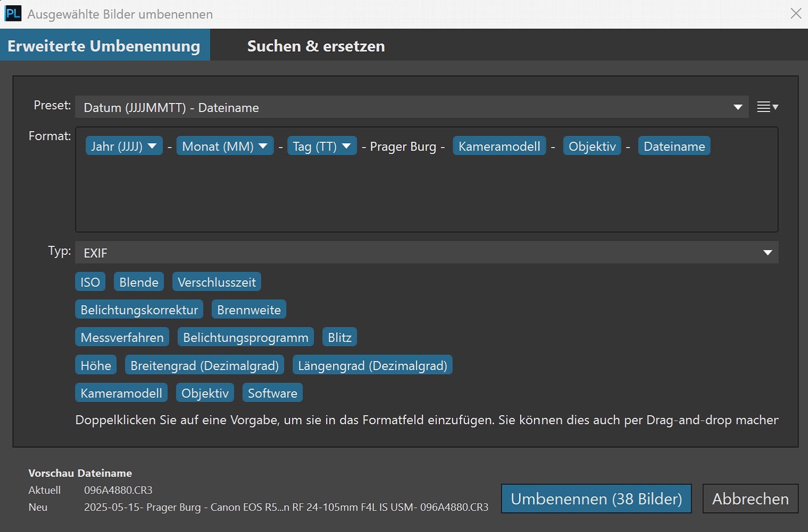Image resolution: width=808 pixels, height=532 pixels.
Task: Click Umbenennen (38 Bilder) button
Action: point(596,498)
